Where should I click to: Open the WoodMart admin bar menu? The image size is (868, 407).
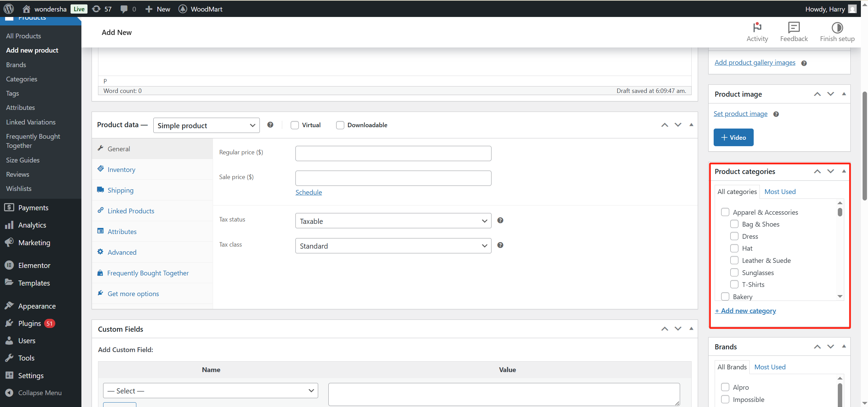tap(200, 9)
